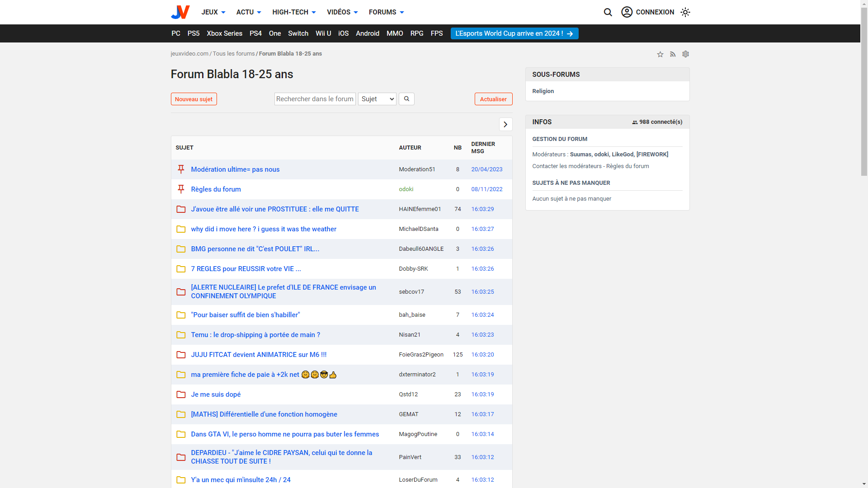The width and height of the screenshot is (868, 488).
Task: Click moderator name LikeGod
Action: pos(623,155)
